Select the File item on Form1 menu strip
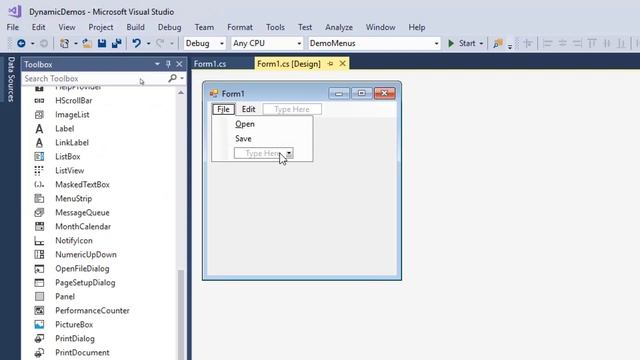 click(x=223, y=109)
